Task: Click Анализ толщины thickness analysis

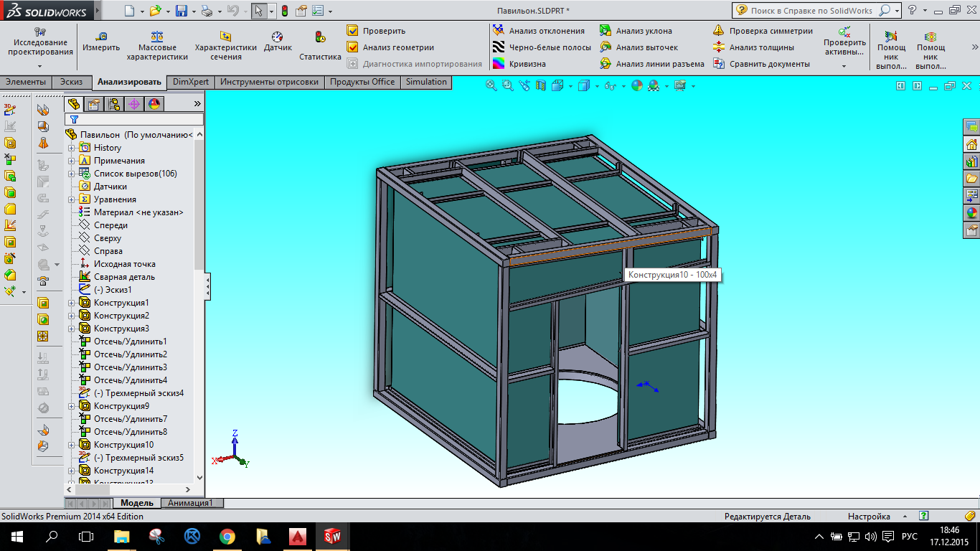Action: [x=719, y=47]
